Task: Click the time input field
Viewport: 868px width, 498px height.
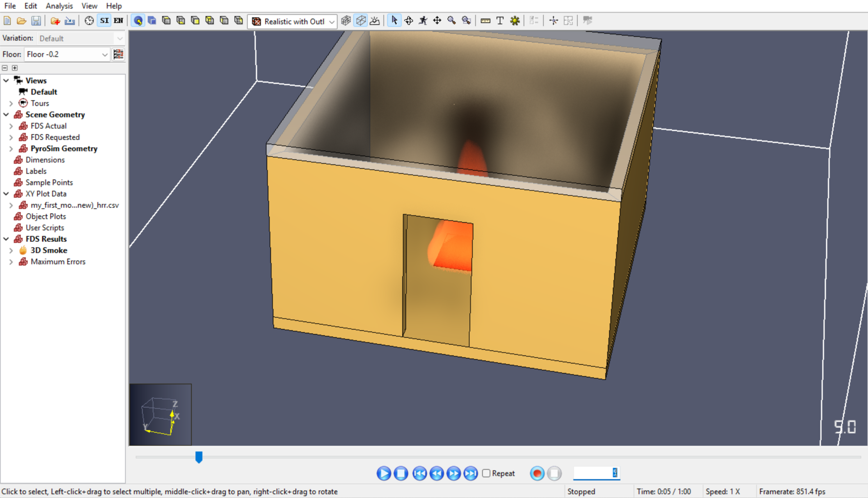Action: (x=597, y=473)
